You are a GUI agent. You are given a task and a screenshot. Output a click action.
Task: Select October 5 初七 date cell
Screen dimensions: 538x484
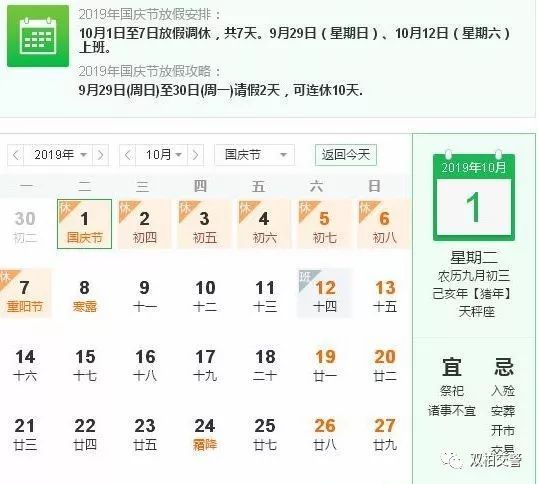[324, 224]
